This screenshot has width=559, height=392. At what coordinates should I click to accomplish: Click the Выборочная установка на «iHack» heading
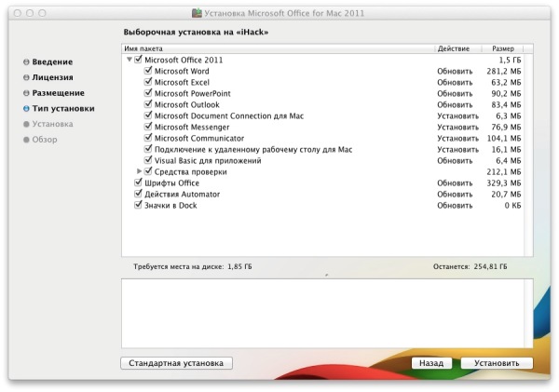[196, 32]
